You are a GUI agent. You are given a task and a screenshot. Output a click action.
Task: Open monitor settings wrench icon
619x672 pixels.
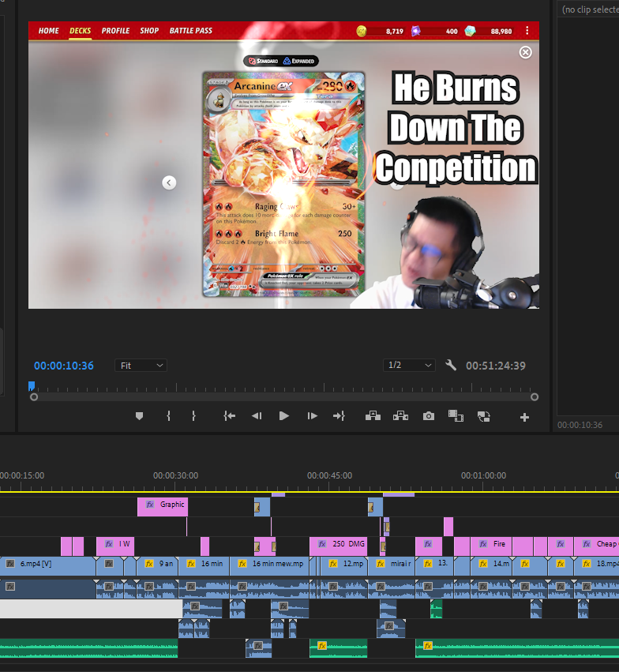coord(451,365)
